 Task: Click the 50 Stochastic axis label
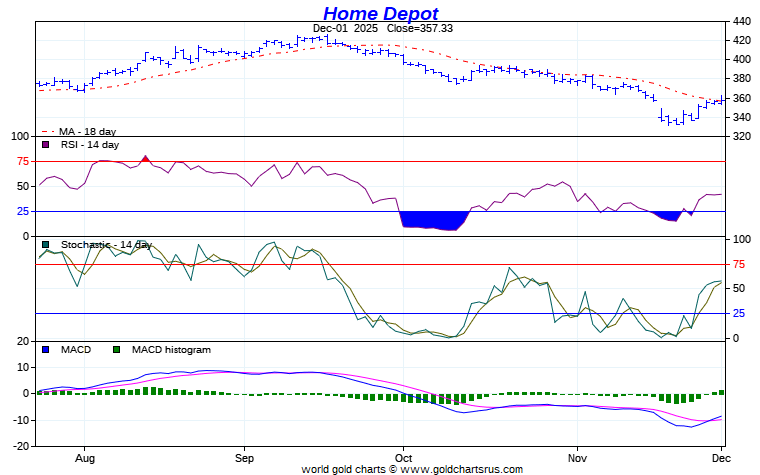739,288
